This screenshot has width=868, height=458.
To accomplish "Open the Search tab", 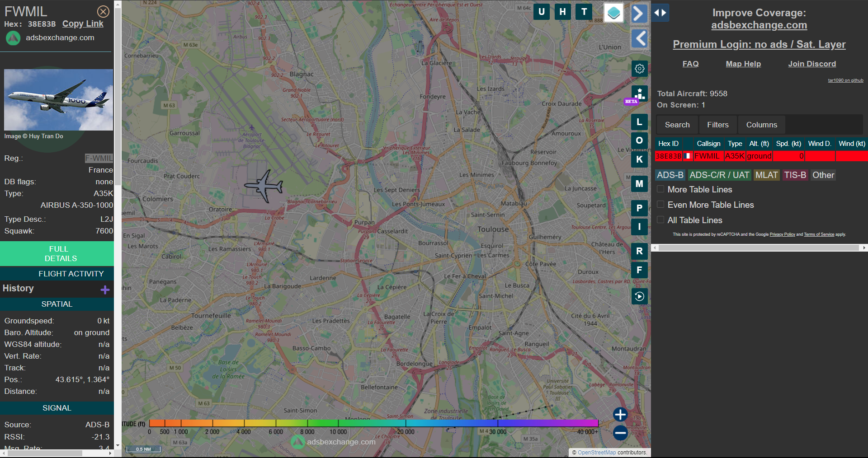I will coord(677,125).
